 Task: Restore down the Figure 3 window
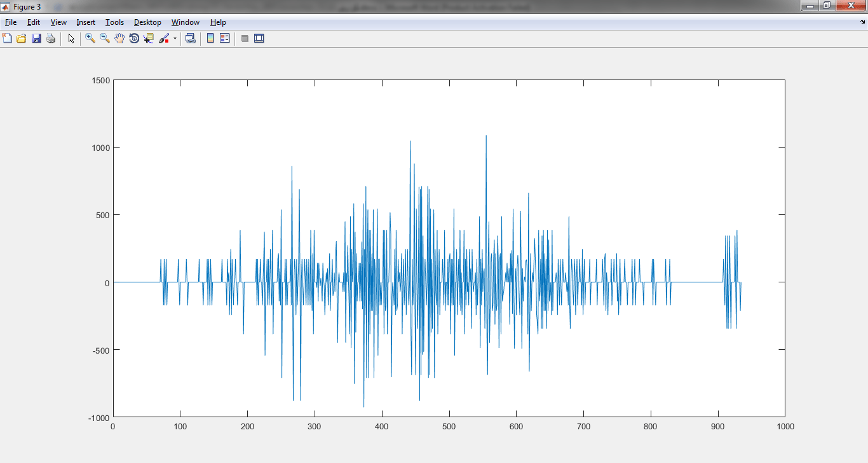coord(826,5)
